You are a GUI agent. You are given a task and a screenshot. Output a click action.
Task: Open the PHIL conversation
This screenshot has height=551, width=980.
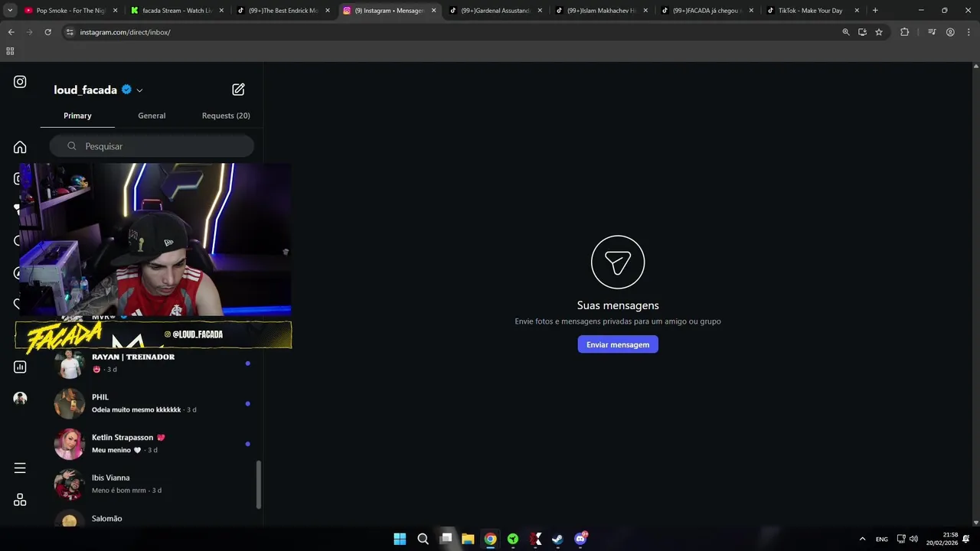(152, 403)
